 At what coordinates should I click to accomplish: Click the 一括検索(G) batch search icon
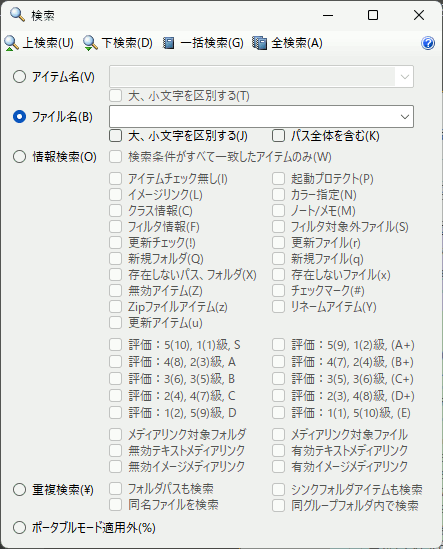pos(169,43)
